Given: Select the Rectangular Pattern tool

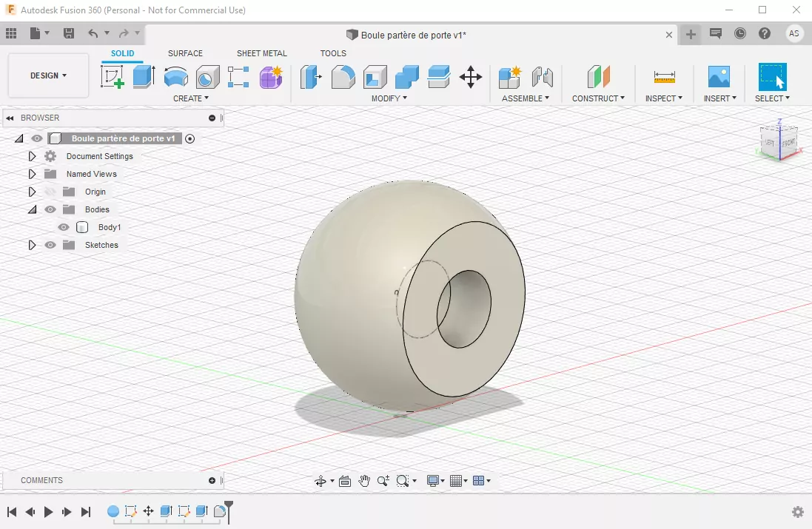Looking at the screenshot, I should pos(238,77).
